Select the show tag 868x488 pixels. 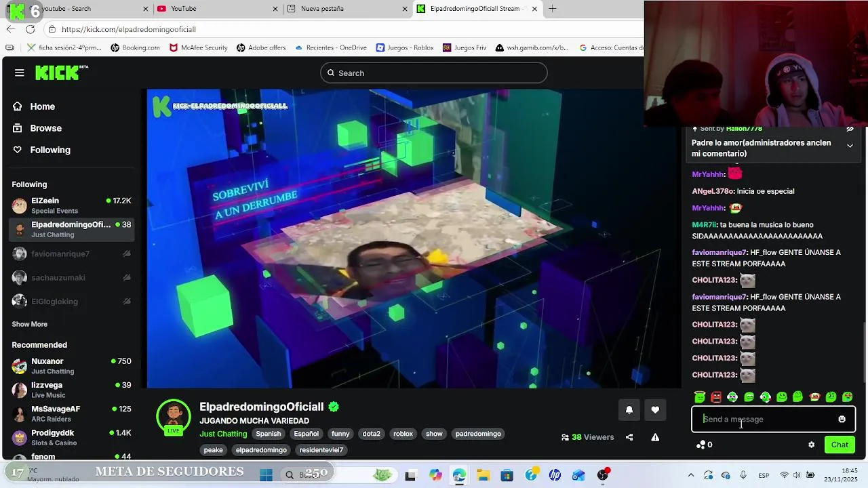[x=434, y=434]
